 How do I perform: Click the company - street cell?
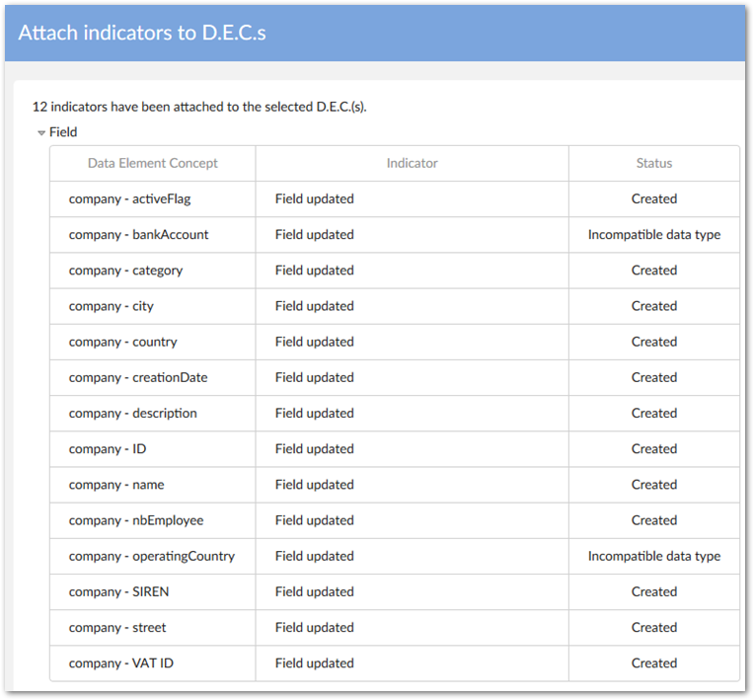(117, 627)
